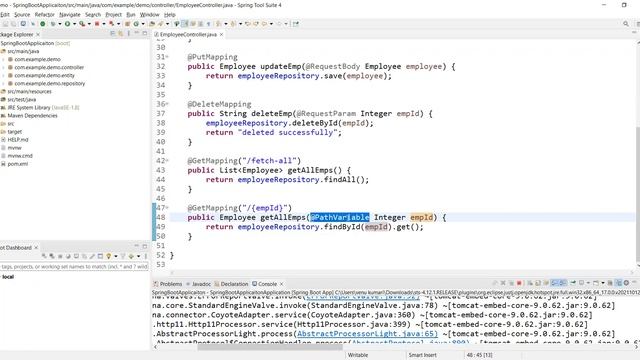Click the red Stop toolbar icon
Screen dimensions: 640x360
(97, 24)
